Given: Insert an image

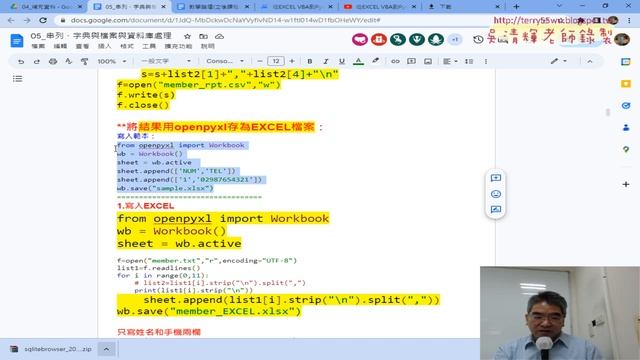Looking at the screenshot, I should [428, 61].
